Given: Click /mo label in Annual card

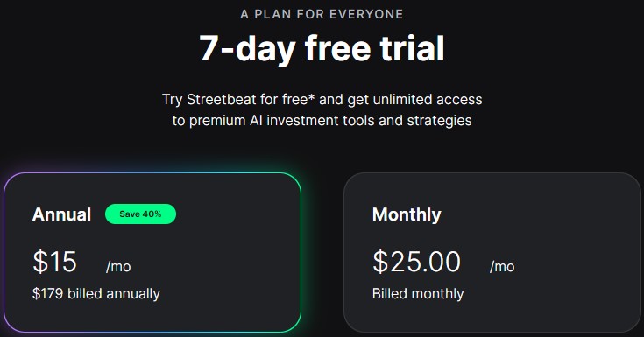Looking at the screenshot, I should point(118,266).
